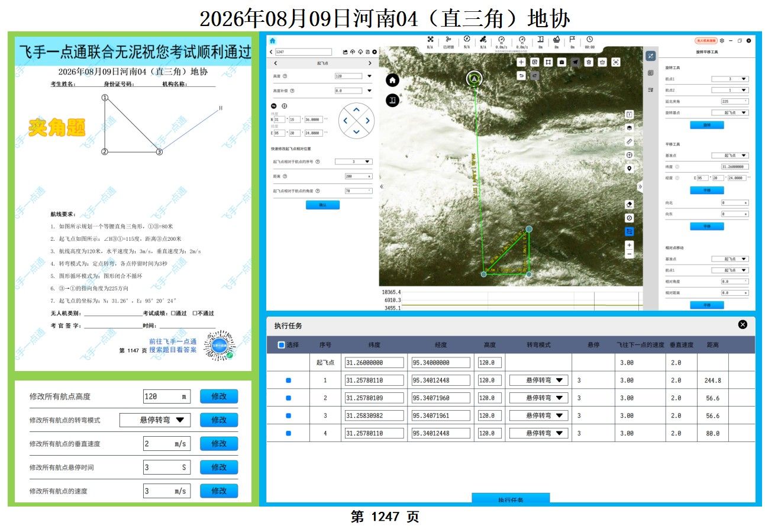The image size is (765, 532).
Task: Expand the right side panel chevron
Action: coord(640,186)
